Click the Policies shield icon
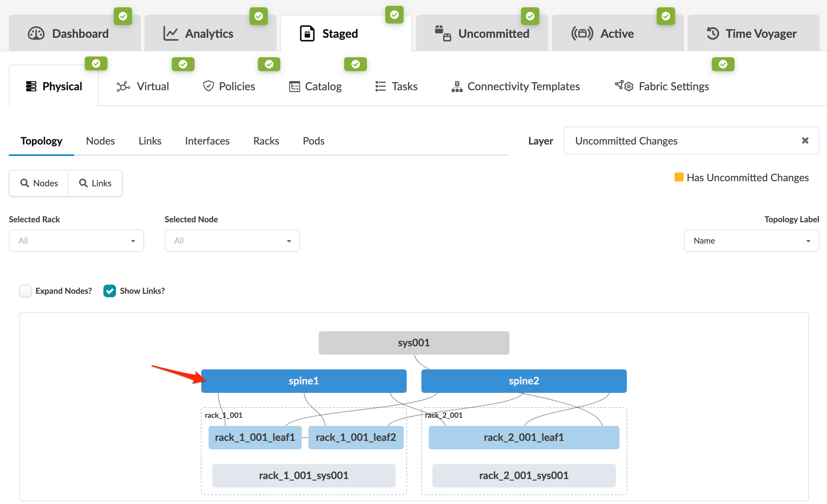The height and width of the screenshot is (504, 827). (208, 86)
